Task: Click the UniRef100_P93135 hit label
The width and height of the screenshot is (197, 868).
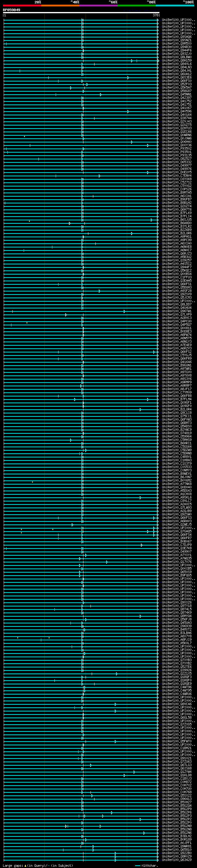Action: [176, 155]
